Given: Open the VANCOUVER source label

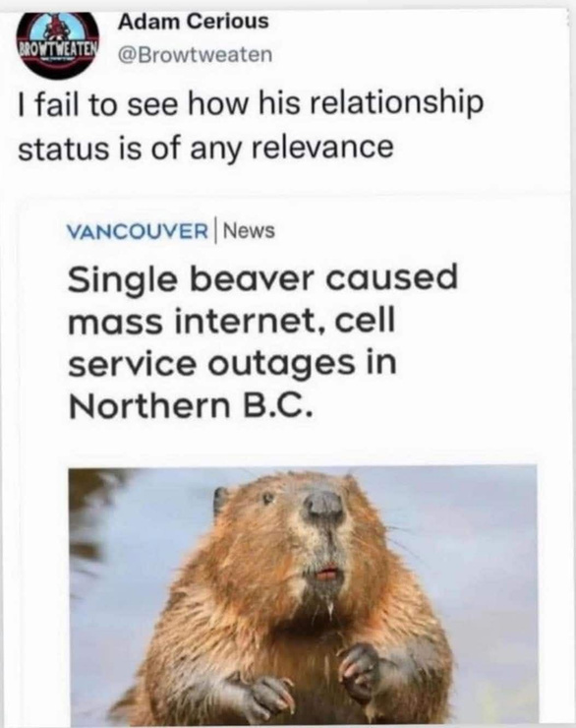Looking at the screenshot, I should 139,231.
